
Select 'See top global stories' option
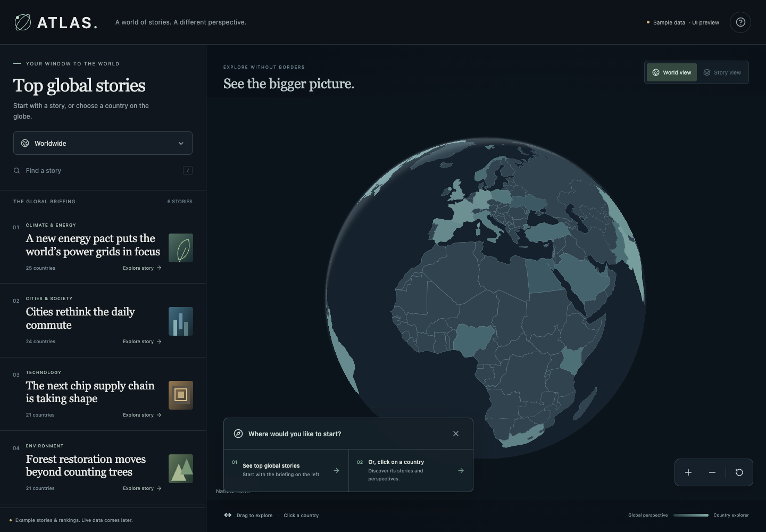pos(286,470)
